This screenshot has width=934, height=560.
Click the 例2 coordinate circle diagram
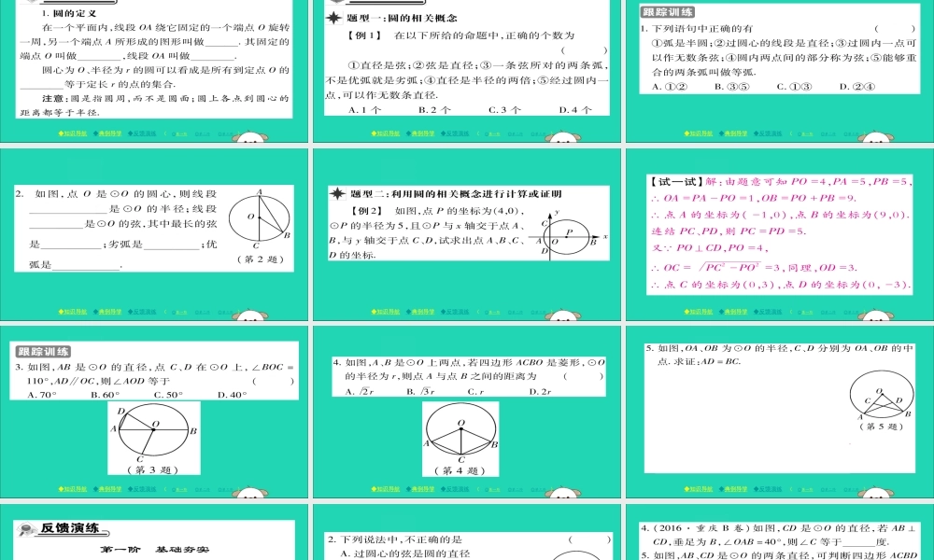click(567, 234)
